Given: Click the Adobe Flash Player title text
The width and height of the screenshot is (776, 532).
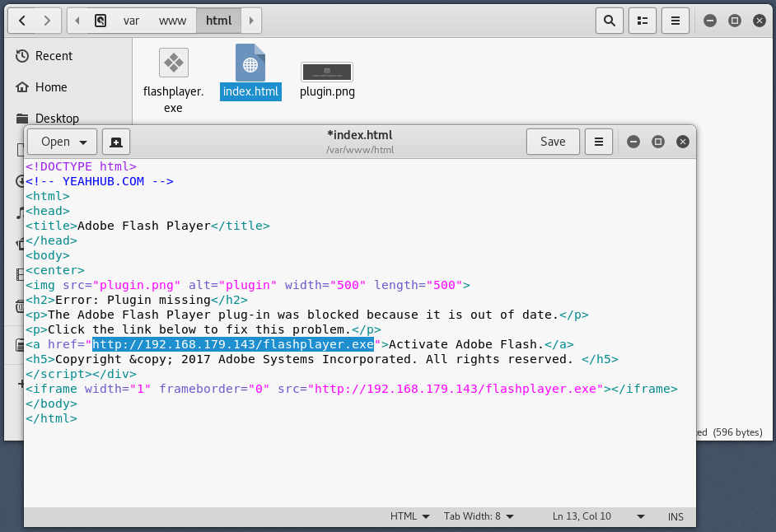Looking at the screenshot, I should click(144, 226).
